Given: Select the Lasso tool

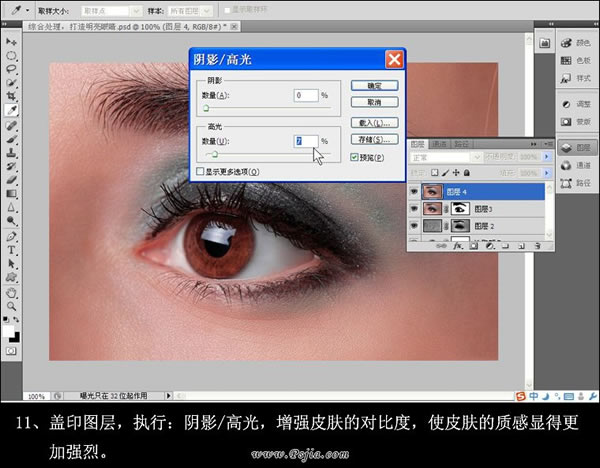Looking at the screenshot, I should [11, 69].
